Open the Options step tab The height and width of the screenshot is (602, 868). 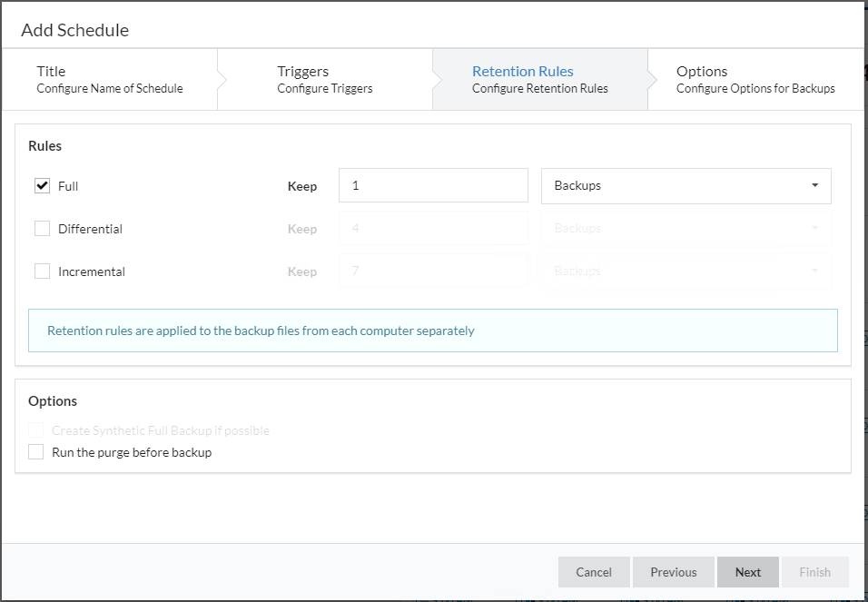[x=755, y=80]
